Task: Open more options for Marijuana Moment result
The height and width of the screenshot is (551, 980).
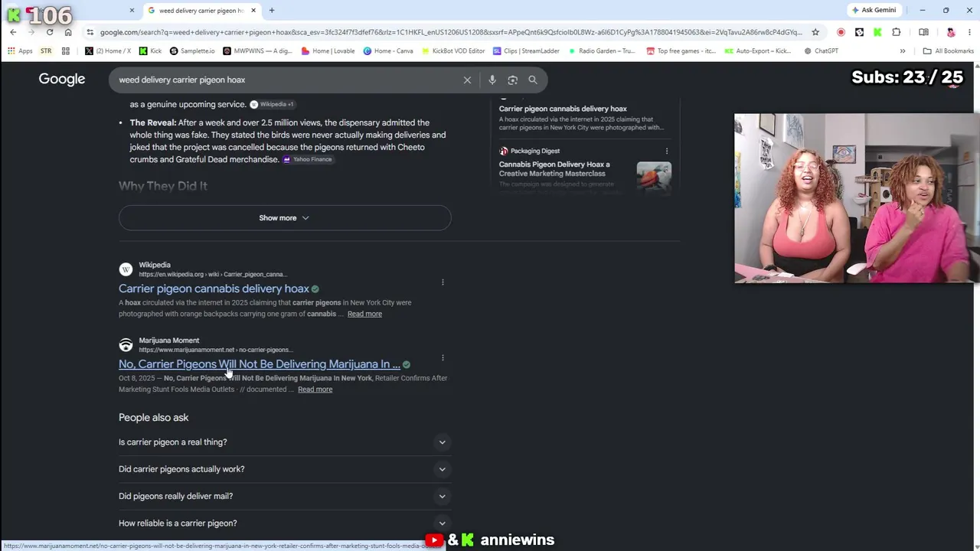Action: pyautogui.click(x=443, y=357)
